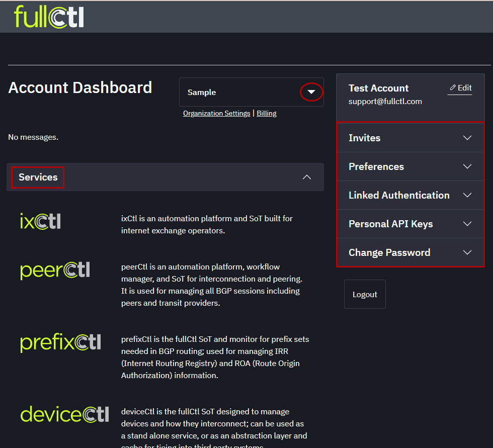The image size is (493, 448).
Task: Open the Sample organization dropdown arrow
Action: (311, 92)
